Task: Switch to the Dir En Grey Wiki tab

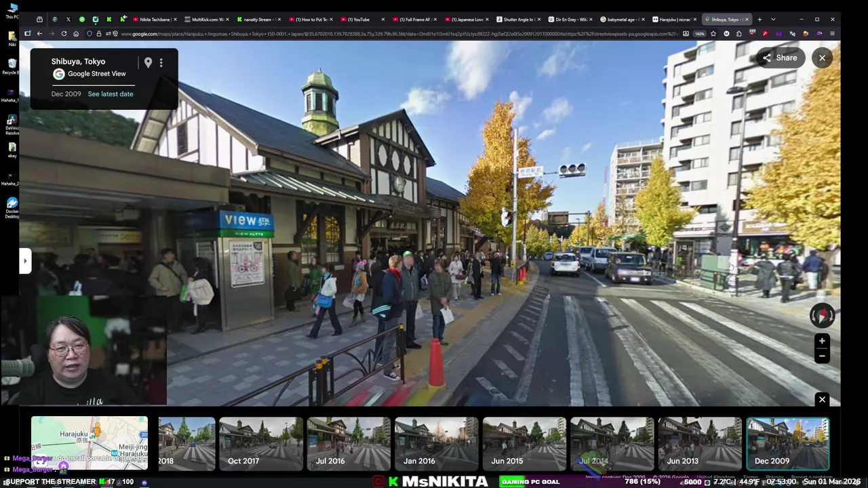Action: click(x=568, y=19)
